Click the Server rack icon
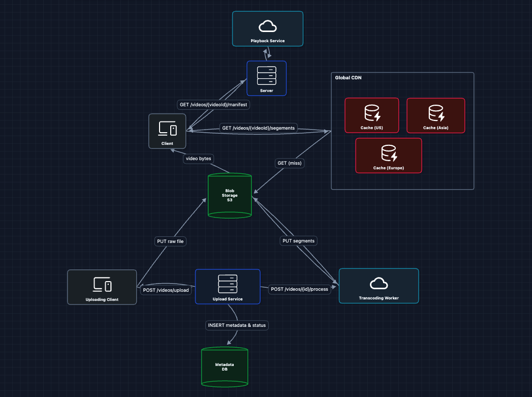The width and height of the screenshot is (532, 397). tap(267, 75)
